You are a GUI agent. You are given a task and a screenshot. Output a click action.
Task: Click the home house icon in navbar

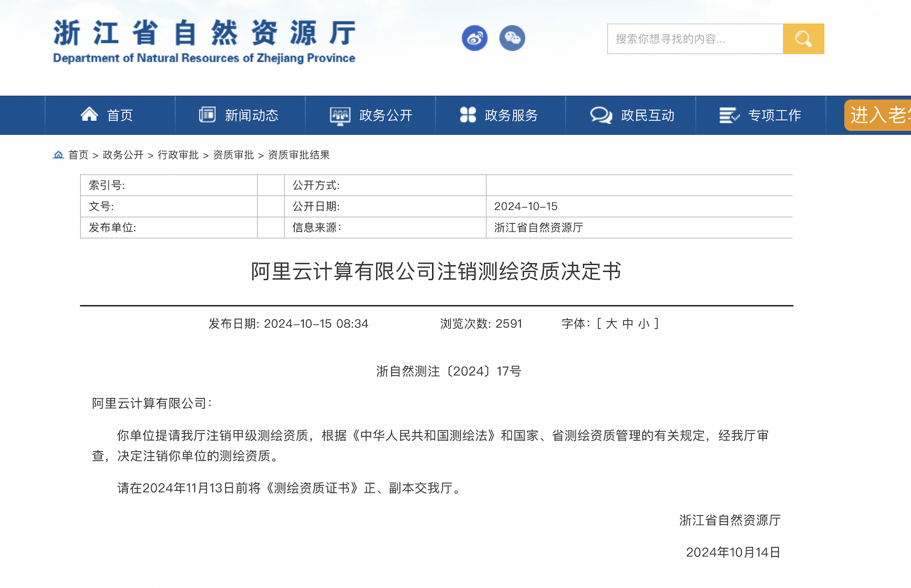pyautogui.click(x=89, y=115)
